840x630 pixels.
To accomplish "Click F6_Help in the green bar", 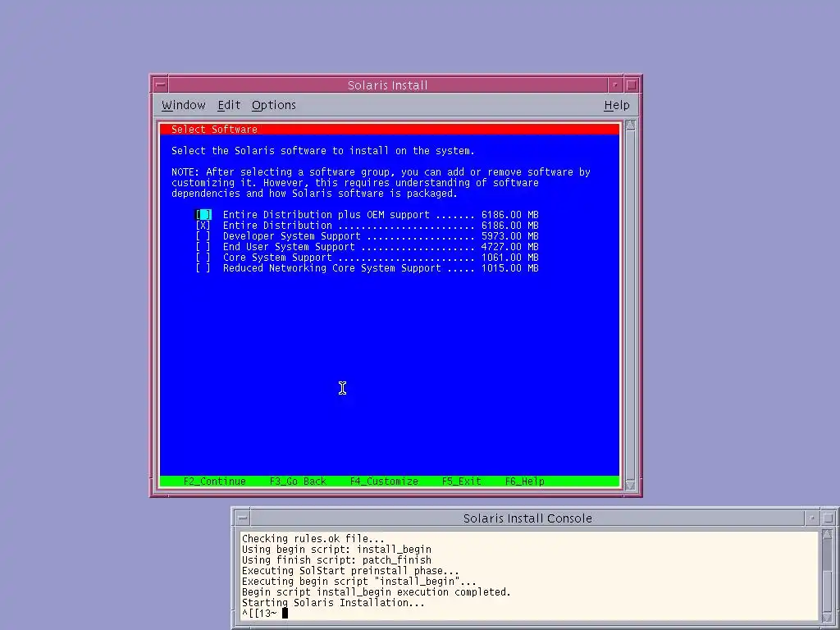I will pos(524,481).
